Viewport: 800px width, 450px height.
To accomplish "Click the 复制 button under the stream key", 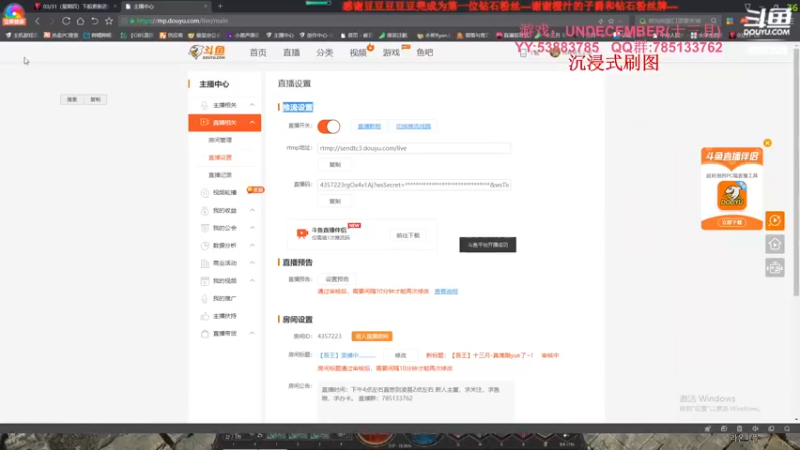I will point(335,202).
